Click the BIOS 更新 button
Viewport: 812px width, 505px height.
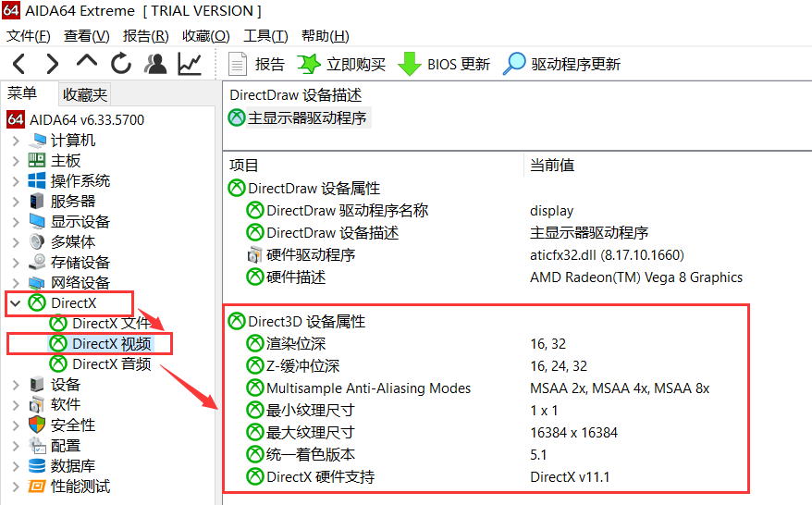pos(444,64)
